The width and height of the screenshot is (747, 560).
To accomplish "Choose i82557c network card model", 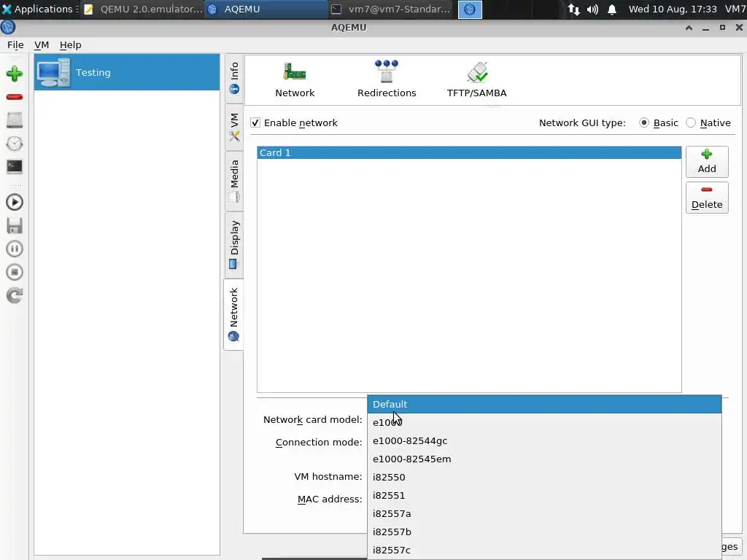I will [x=544, y=550].
